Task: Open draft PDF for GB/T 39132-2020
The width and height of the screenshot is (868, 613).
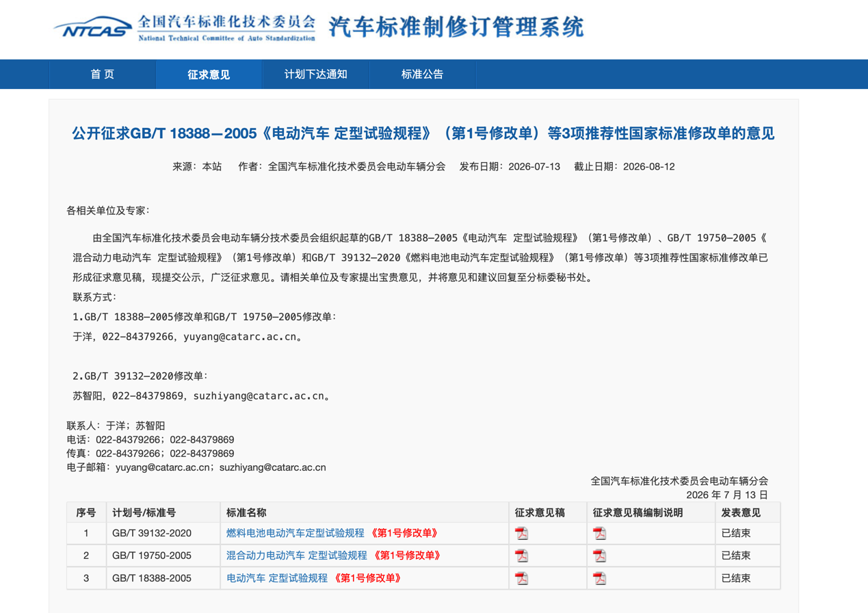Action: pos(522,534)
